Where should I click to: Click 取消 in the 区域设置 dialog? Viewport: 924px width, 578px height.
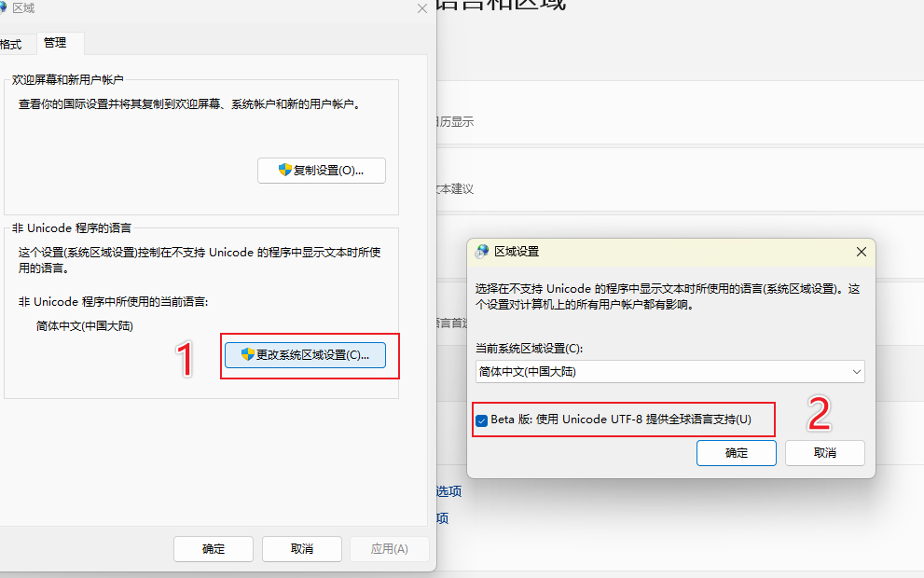coord(825,453)
